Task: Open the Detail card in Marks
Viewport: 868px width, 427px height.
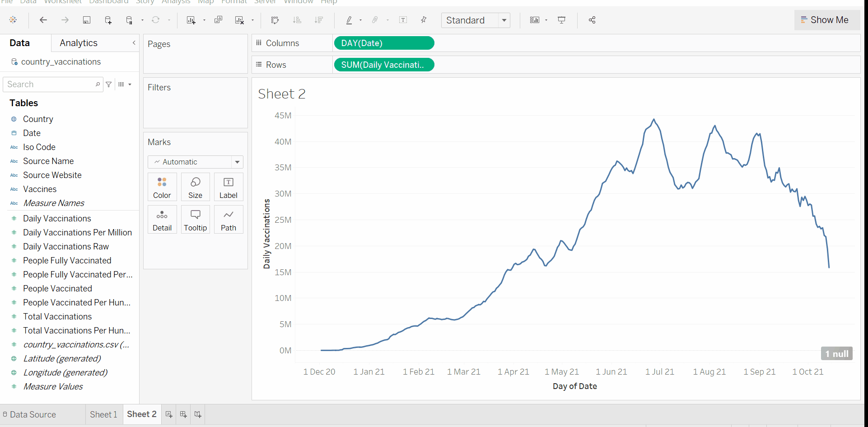Action: [162, 220]
